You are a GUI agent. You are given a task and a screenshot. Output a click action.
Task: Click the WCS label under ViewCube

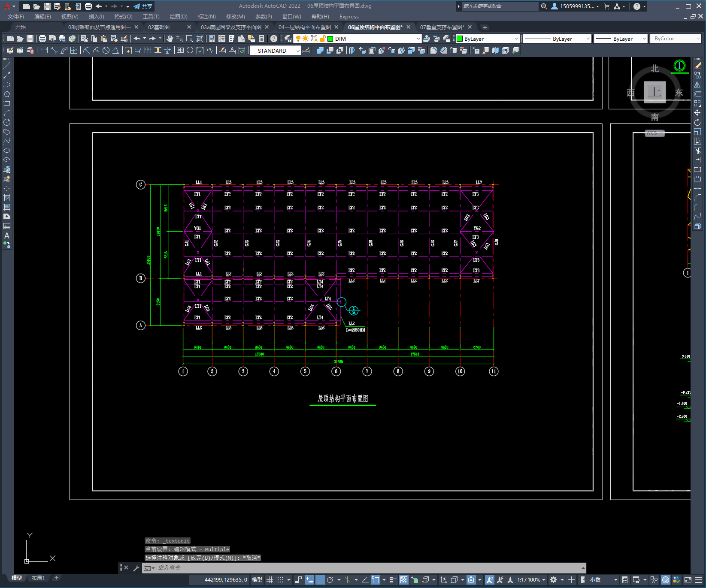point(654,133)
